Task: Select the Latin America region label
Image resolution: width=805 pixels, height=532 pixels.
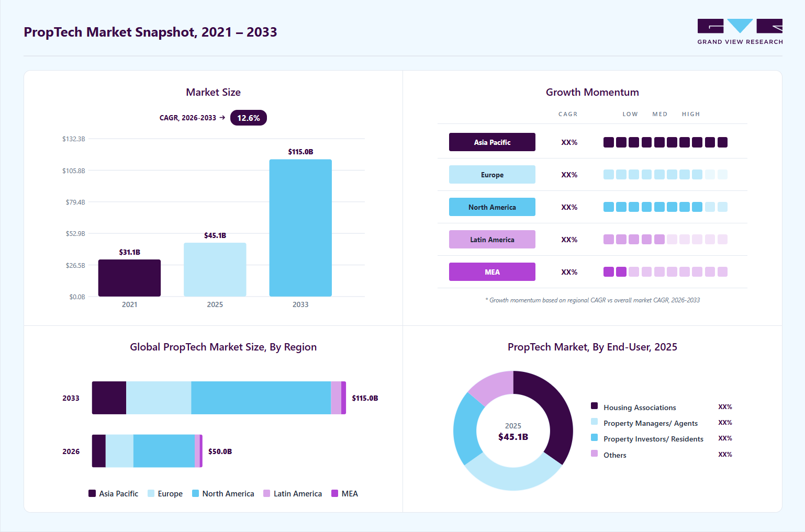Action: tap(492, 240)
